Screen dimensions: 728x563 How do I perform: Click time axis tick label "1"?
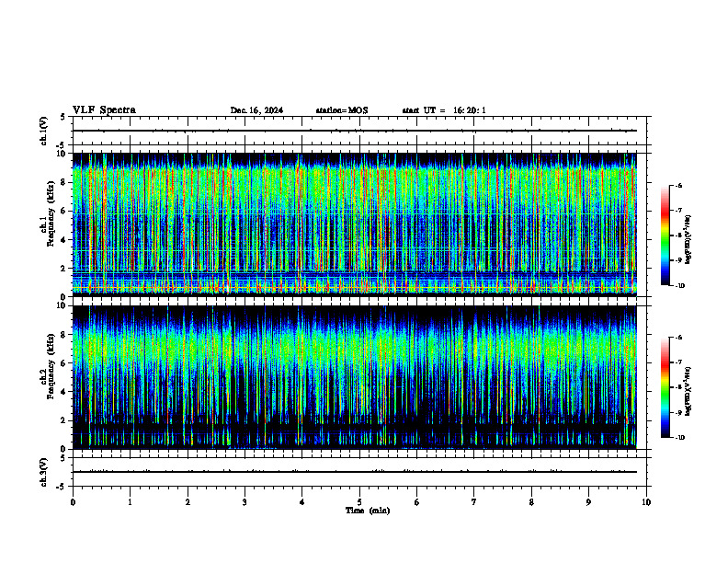[130, 502]
